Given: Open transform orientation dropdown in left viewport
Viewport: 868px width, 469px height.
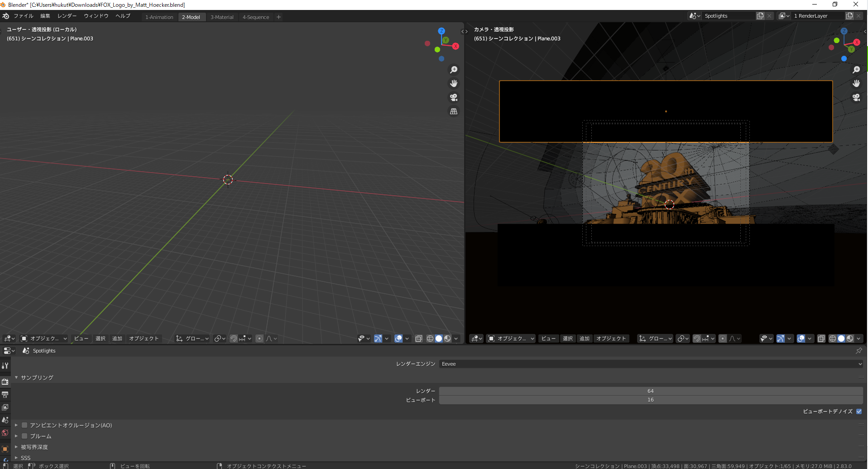Looking at the screenshot, I should coord(192,338).
